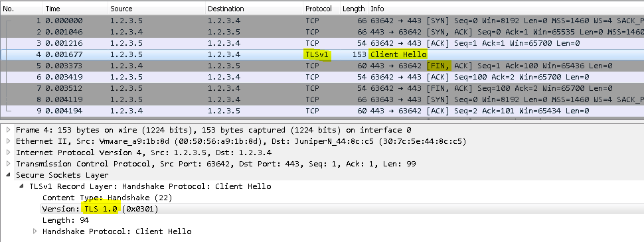Sort packets by the No. column header

pos(21,9)
